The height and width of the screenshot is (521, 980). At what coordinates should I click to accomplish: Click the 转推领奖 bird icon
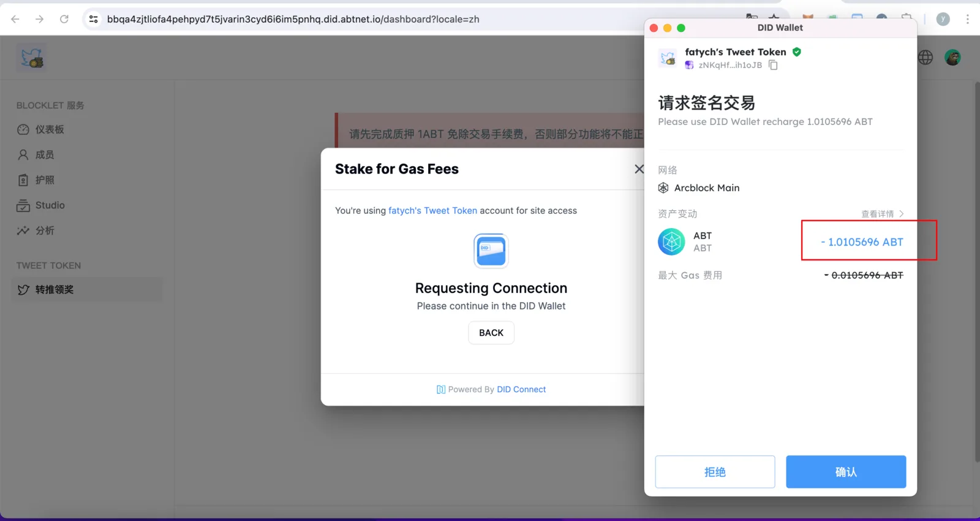coord(23,289)
